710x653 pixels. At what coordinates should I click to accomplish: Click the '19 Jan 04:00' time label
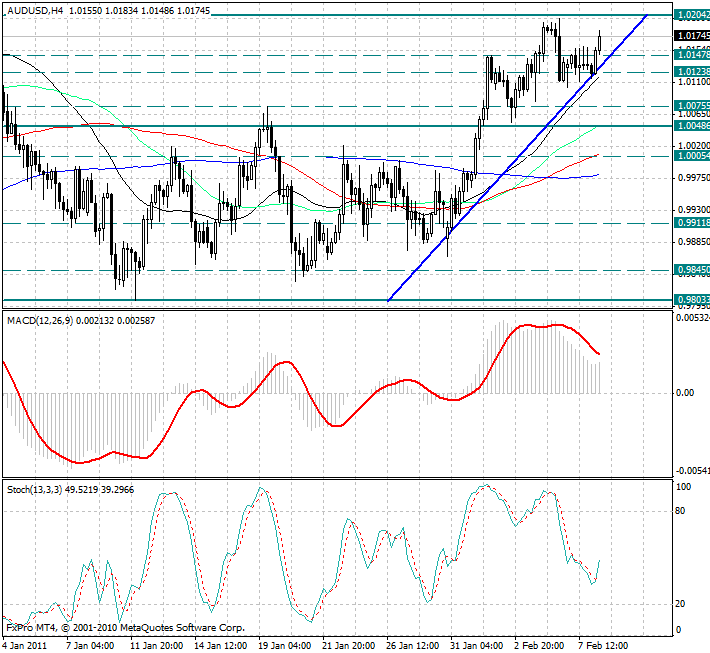coord(284,645)
